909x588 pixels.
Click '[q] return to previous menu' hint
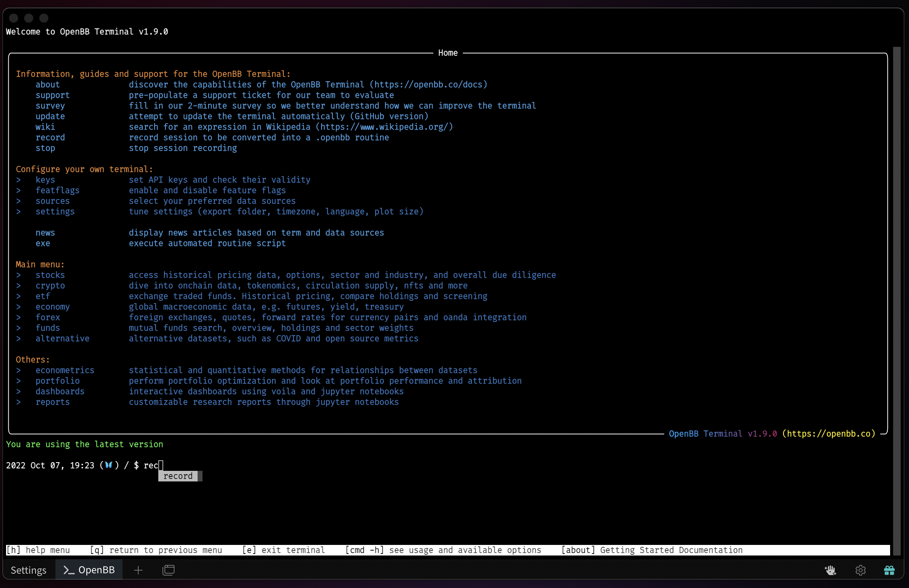[x=156, y=550]
